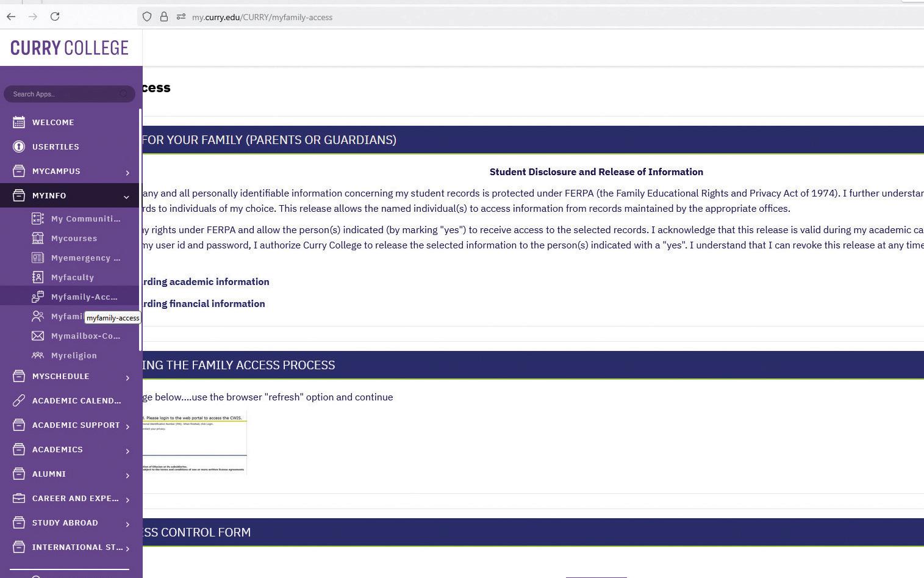Open the Myfamily-Acc... link
The width and height of the screenshot is (924, 578).
[x=84, y=297]
